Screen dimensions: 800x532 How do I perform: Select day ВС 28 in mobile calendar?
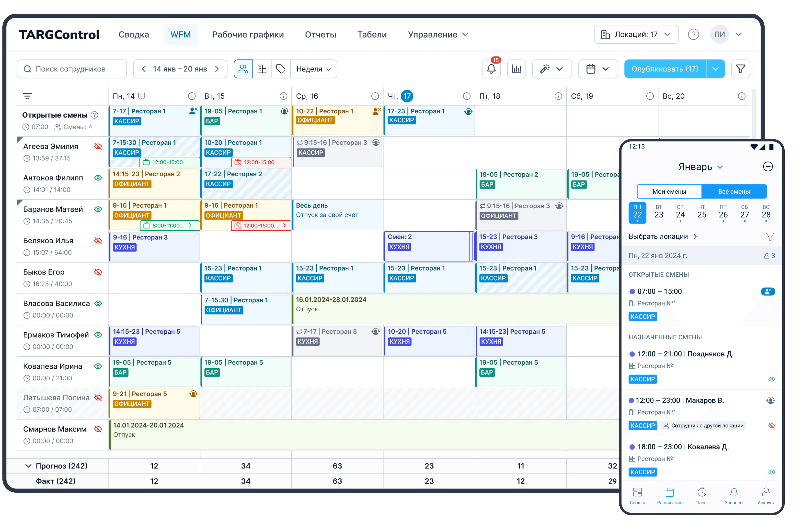(x=766, y=213)
